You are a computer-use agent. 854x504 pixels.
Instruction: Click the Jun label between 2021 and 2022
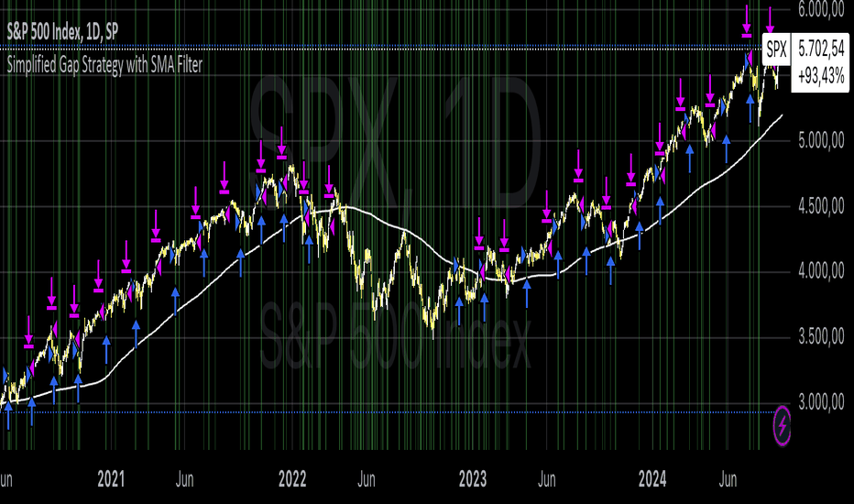(x=184, y=479)
